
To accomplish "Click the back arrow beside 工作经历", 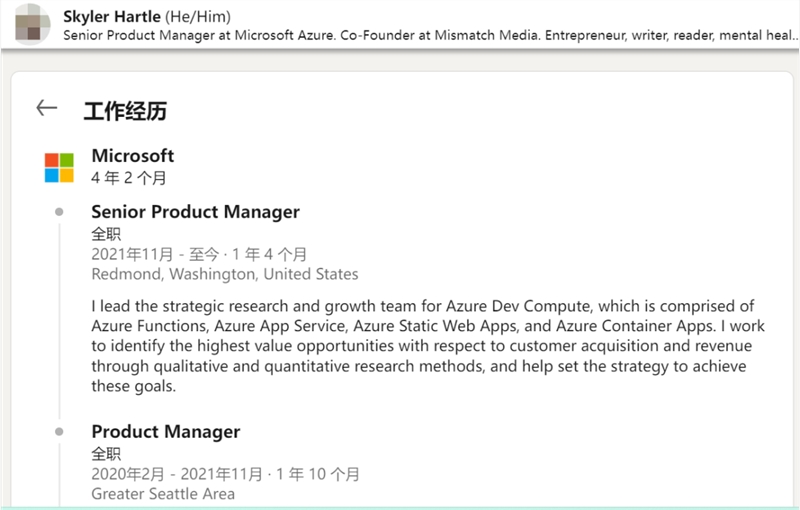I will (46, 109).
